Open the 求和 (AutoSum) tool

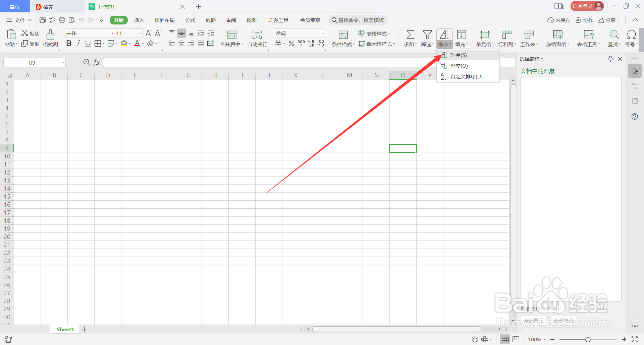point(410,38)
